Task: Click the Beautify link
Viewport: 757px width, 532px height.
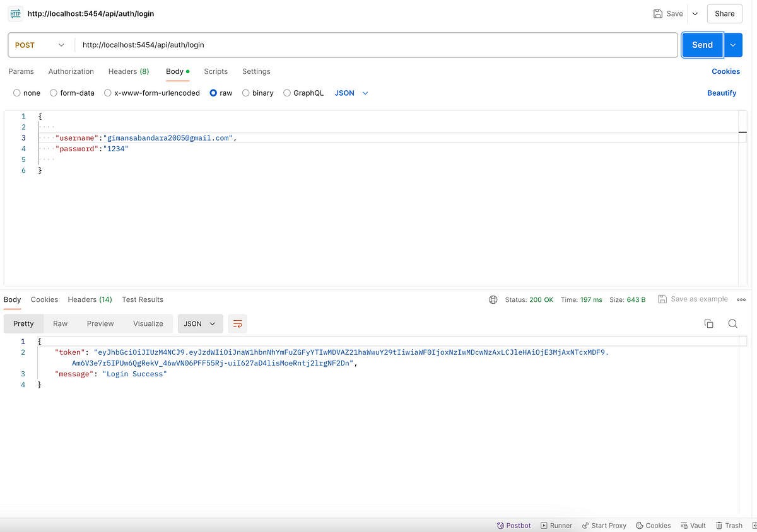Action: click(x=722, y=93)
